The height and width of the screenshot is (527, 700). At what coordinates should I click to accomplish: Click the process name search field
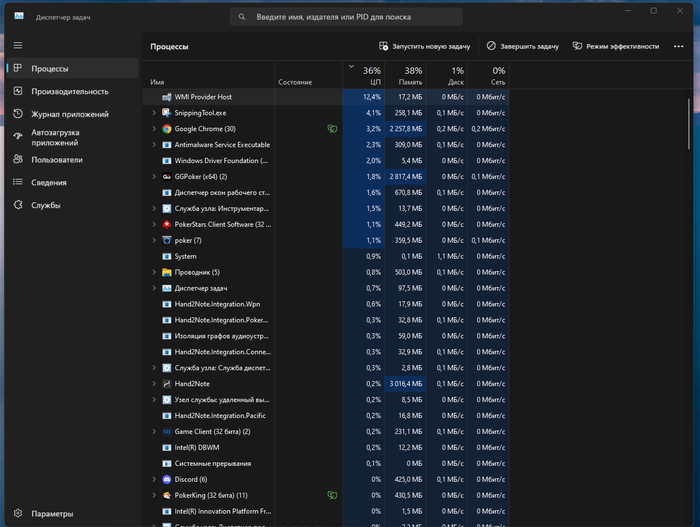click(x=346, y=17)
